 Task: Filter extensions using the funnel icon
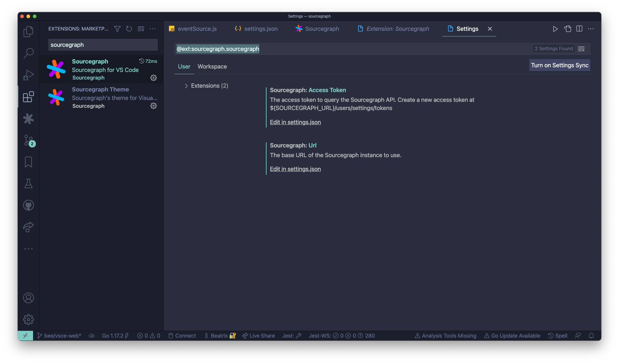coord(117,29)
